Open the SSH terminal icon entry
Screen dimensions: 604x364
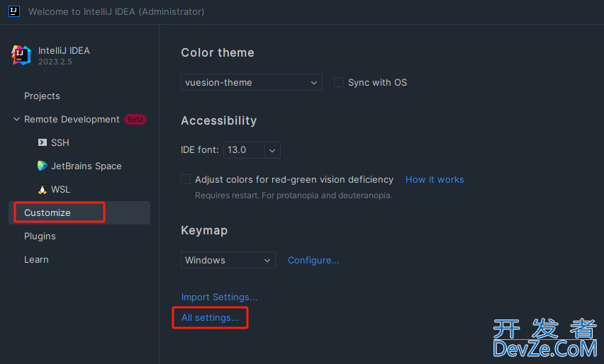[43, 142]
